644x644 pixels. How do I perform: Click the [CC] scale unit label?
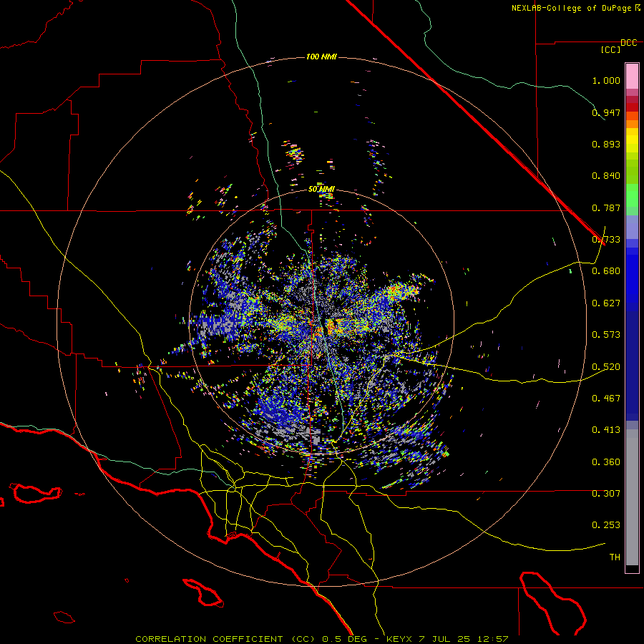coord(610,49)
